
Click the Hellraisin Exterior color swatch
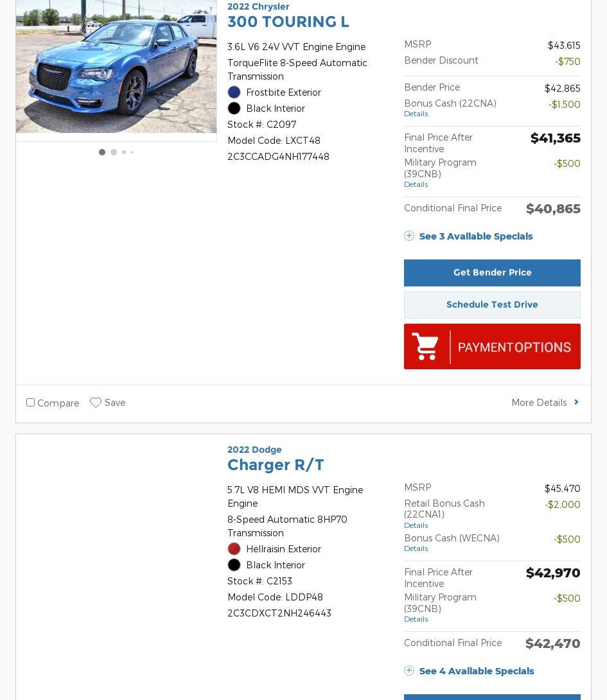pos(234,549)
